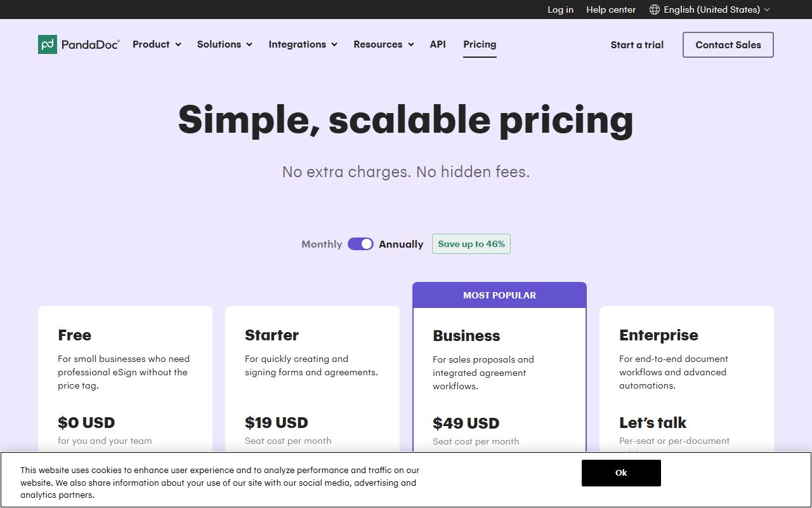Open the Resources dropdown menu

tap(384, 44)
